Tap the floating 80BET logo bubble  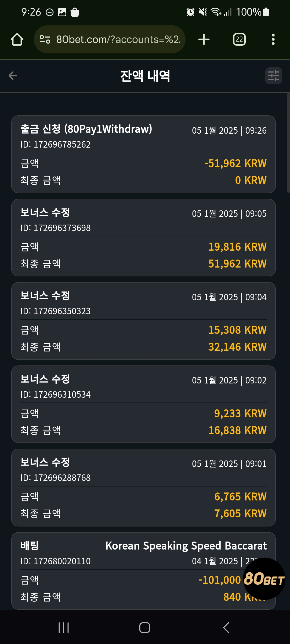[x=264, y=579]
